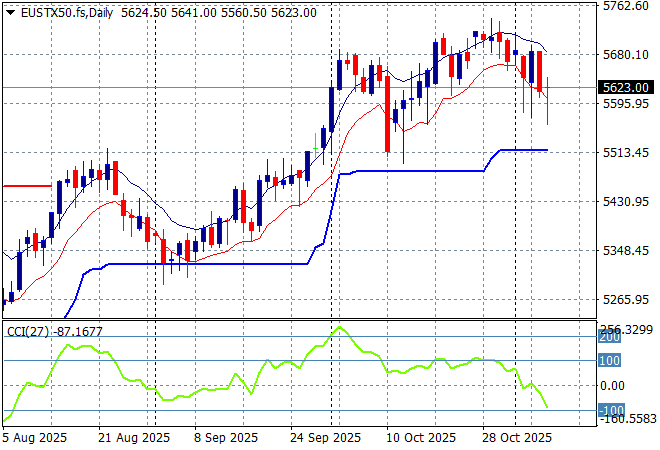Select the 5 Aug 2025 date label

coord(36,437)
